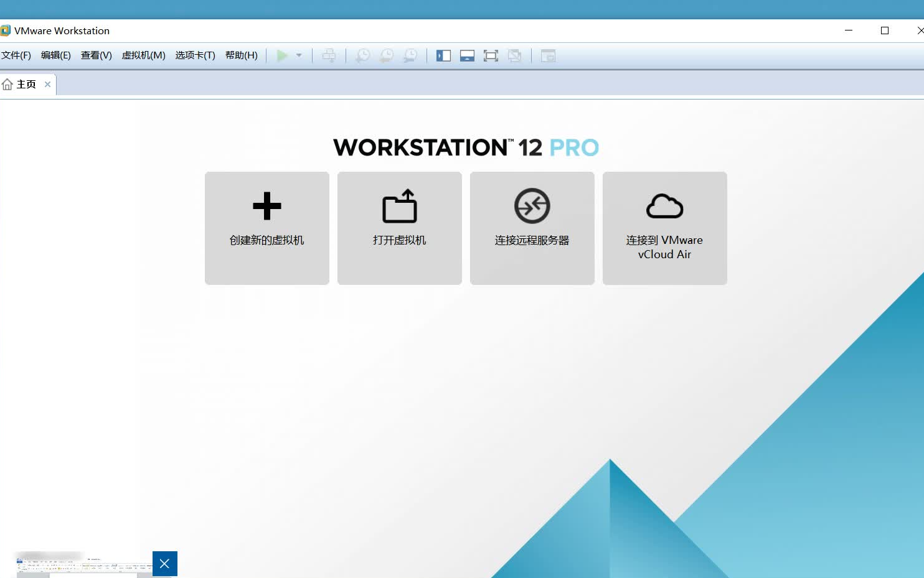Expand the power options dropdown arrow
Screen dimensions: 924x578
point(299,56)
